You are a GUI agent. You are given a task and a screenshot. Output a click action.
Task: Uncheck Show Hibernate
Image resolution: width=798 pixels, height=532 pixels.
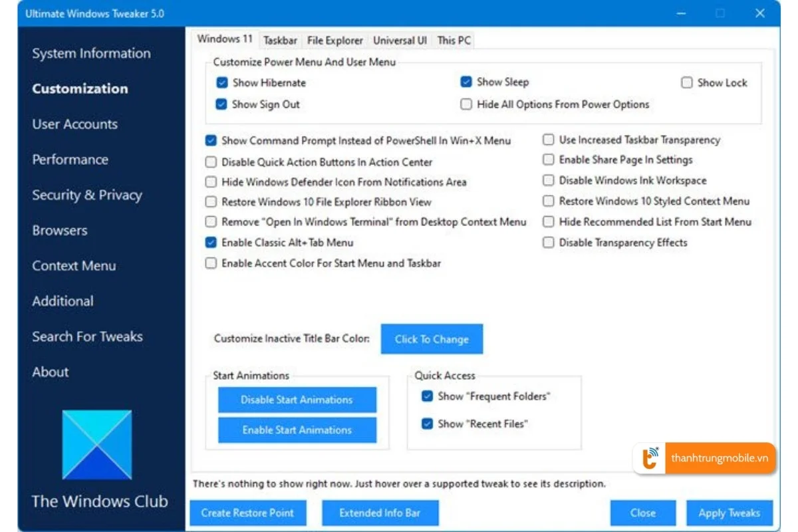point(221,82)
